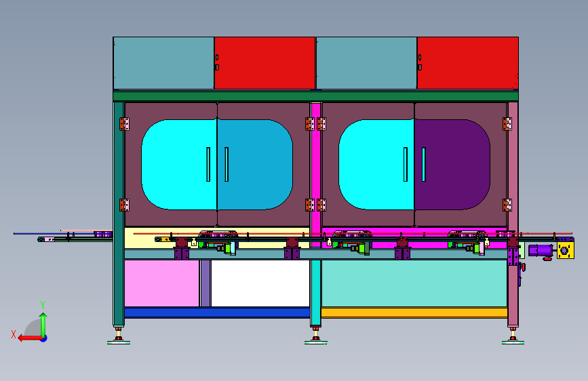588x381 pixels.
Task: Pick the dark purple door window
Action: pyautogui.click(x=452, y=164)
